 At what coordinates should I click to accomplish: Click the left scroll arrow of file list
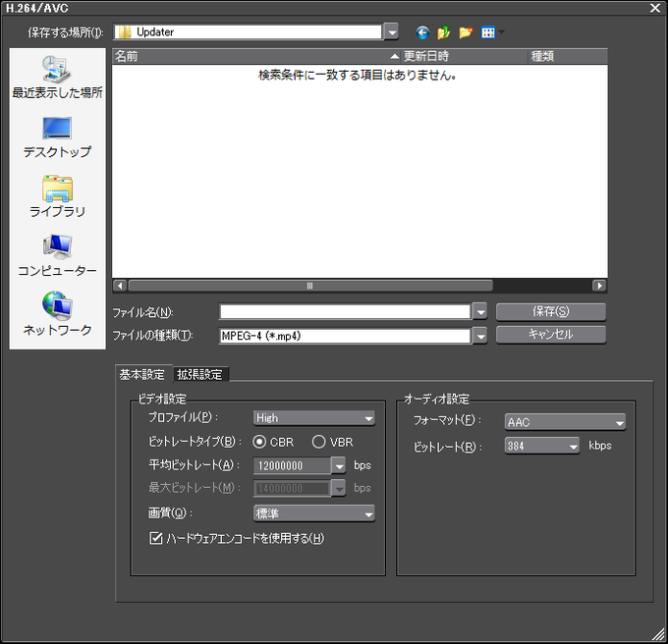[120, 286]
